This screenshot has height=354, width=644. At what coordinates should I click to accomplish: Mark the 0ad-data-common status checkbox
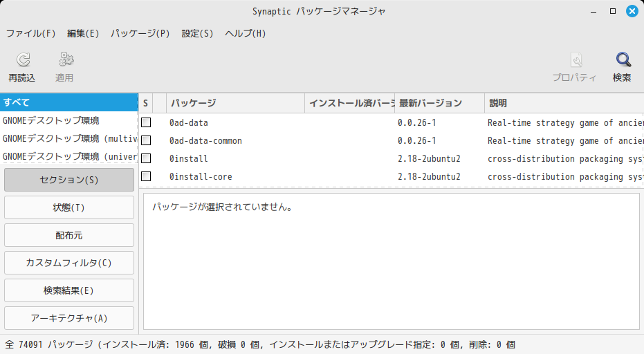point(146,140)
